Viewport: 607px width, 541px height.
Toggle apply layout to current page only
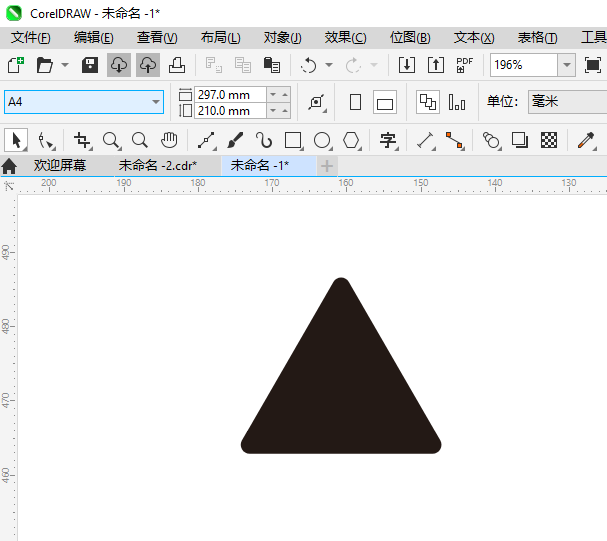457,102
